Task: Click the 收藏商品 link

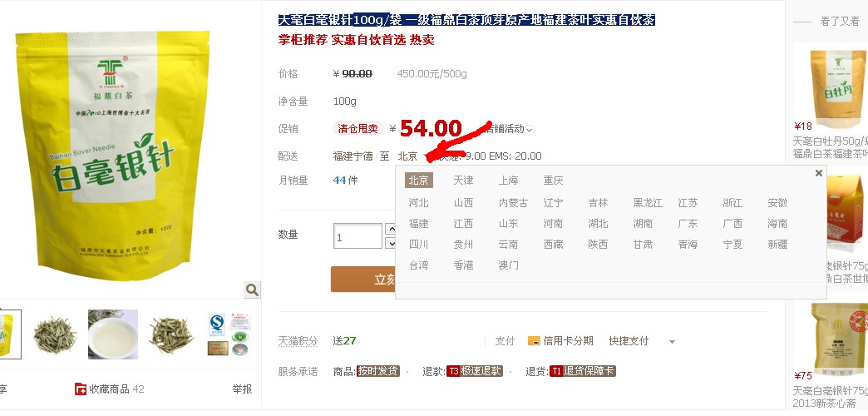Action: 110,389
